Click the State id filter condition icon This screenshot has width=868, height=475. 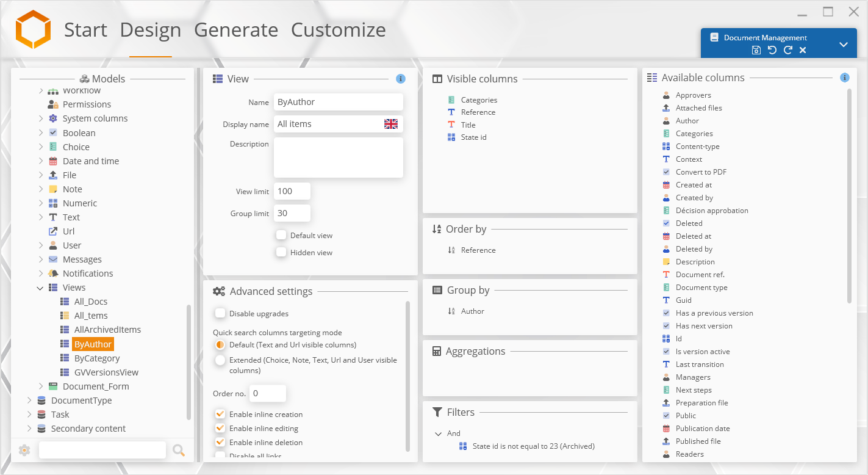[463, 446]
